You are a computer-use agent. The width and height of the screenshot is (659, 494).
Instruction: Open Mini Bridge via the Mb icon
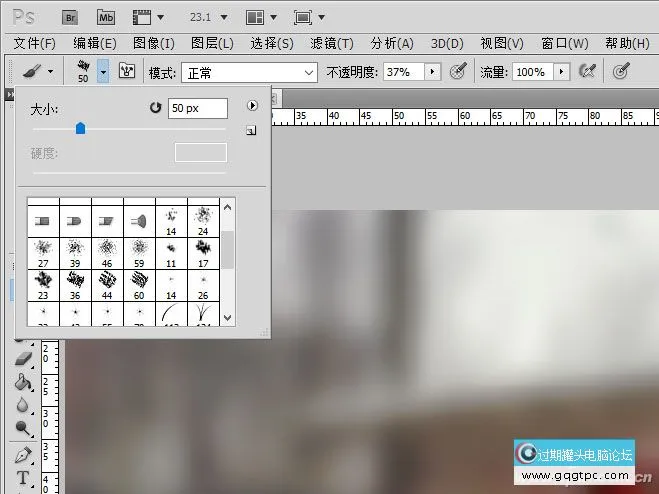tap(106, 17)
